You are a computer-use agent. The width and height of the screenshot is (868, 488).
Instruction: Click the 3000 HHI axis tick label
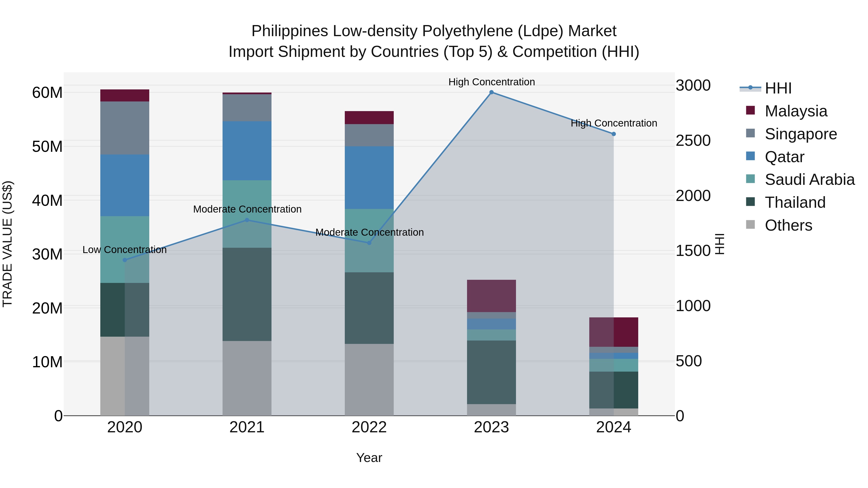[x=693, y=85]
